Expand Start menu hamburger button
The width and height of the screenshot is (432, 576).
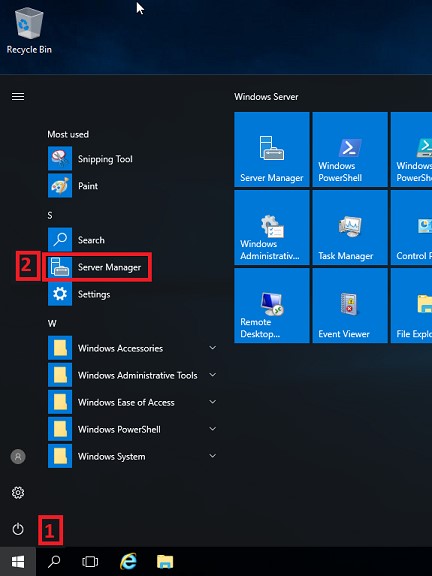coord(18,96)
